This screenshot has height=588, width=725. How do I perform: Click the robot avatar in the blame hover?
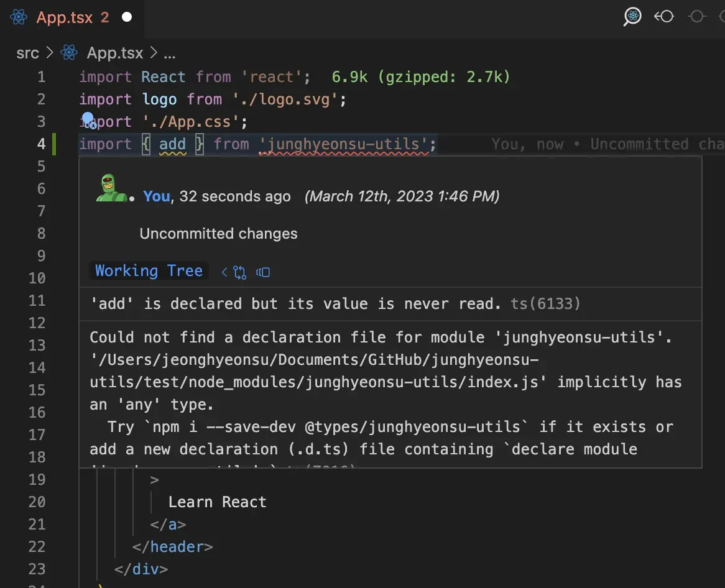(x=112, y=188)
